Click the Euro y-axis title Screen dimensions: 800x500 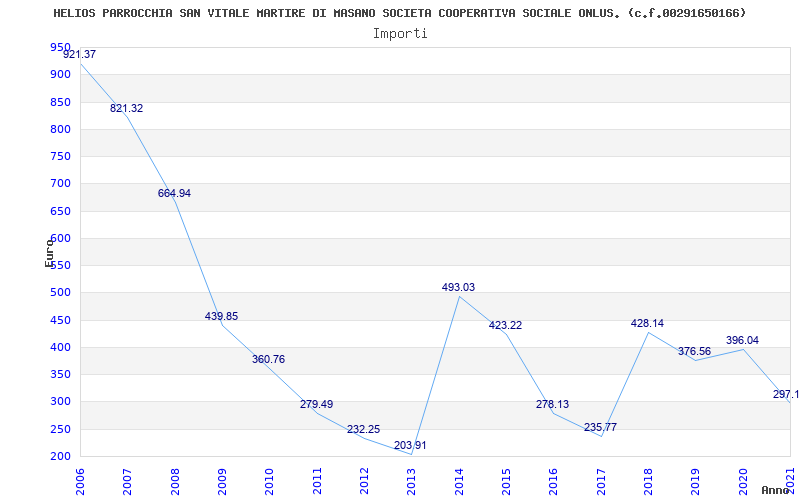coord(49,252)
